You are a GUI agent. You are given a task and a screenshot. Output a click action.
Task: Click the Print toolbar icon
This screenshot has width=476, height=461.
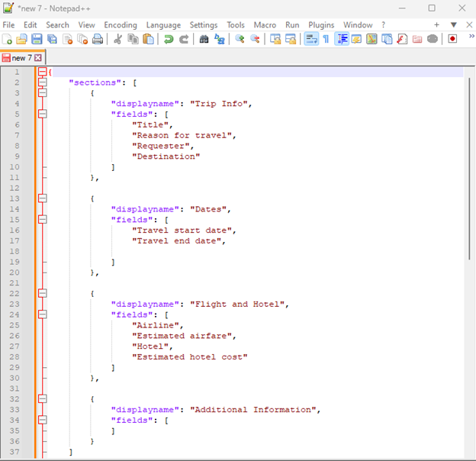pos(98,39)
